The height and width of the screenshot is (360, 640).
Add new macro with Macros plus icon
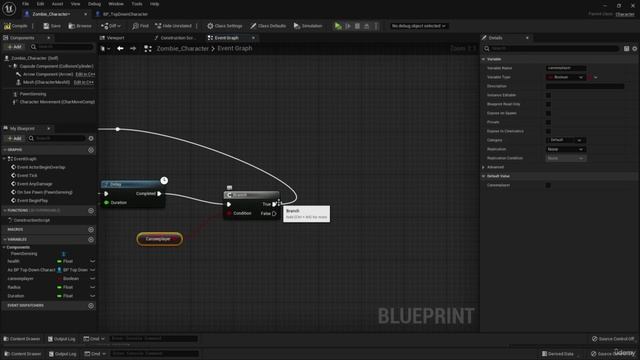(91, 230)
